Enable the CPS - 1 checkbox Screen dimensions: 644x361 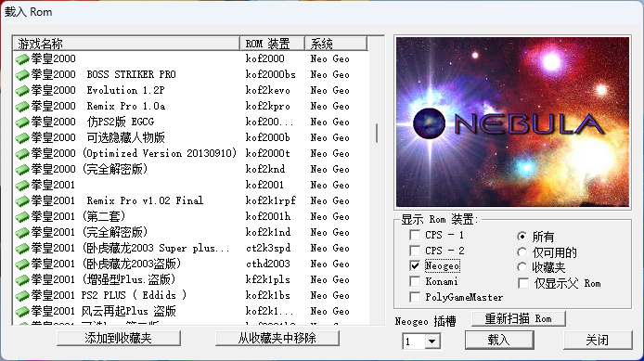pos(415,235)
